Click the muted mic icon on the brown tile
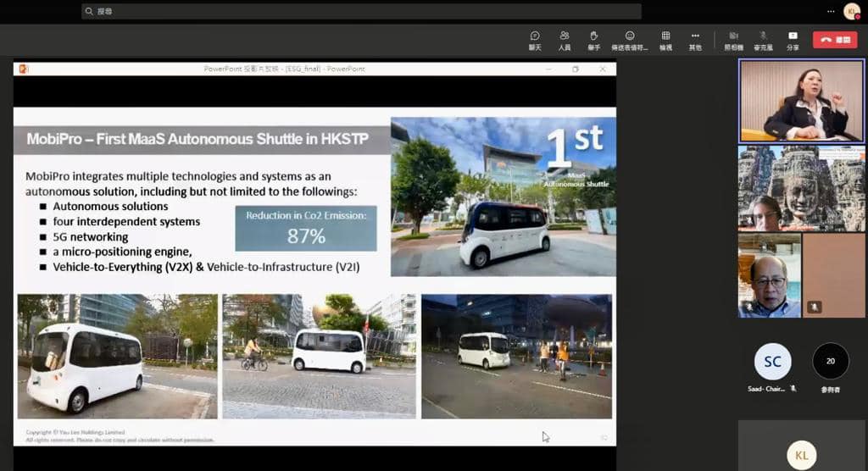This screenshot has height=471, width=868. click(815, 306)
